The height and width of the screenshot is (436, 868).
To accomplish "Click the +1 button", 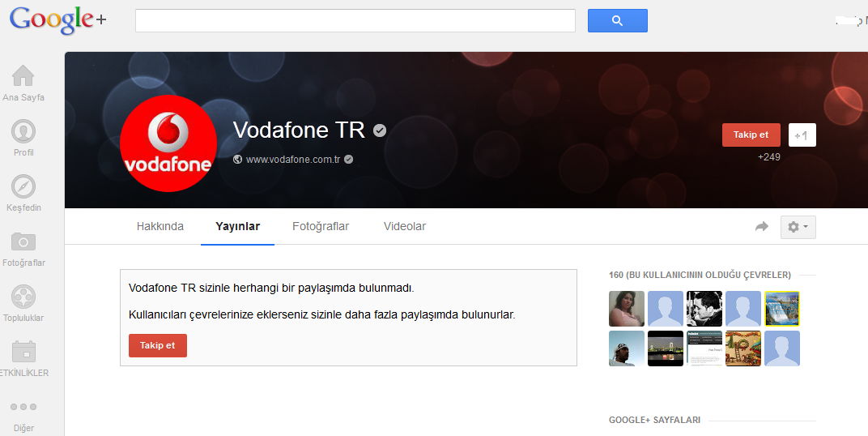I will (x=802, y=135).
